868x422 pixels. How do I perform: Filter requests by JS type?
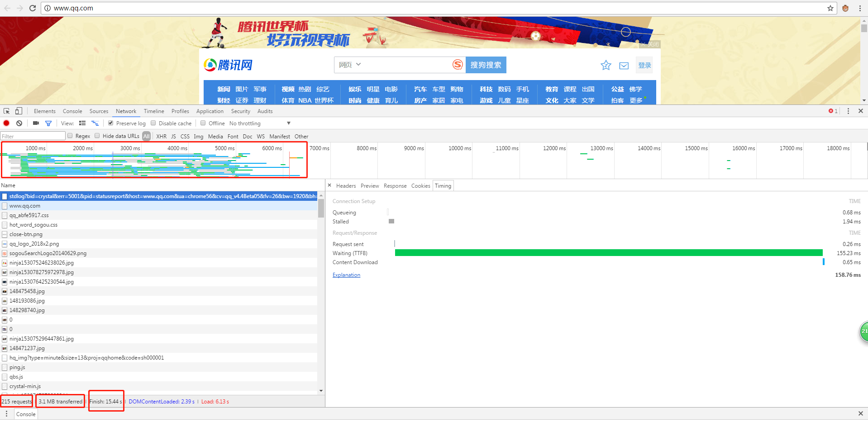pos(173,136)
